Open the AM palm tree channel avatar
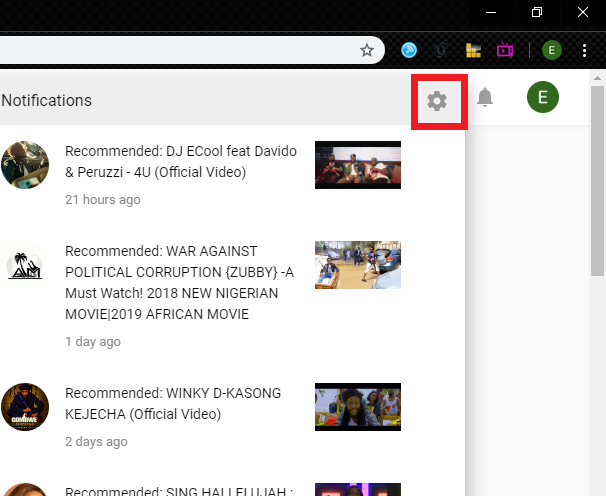606x496 pixels. tap(25, 265)
